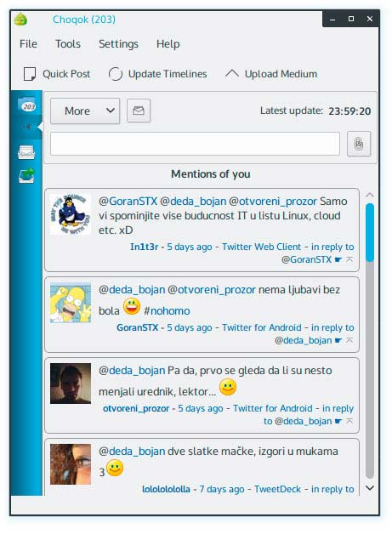Click the #nohomo hashtag link
The height and width of the screenshot is (534, 392).
click(x=167, y=311)
